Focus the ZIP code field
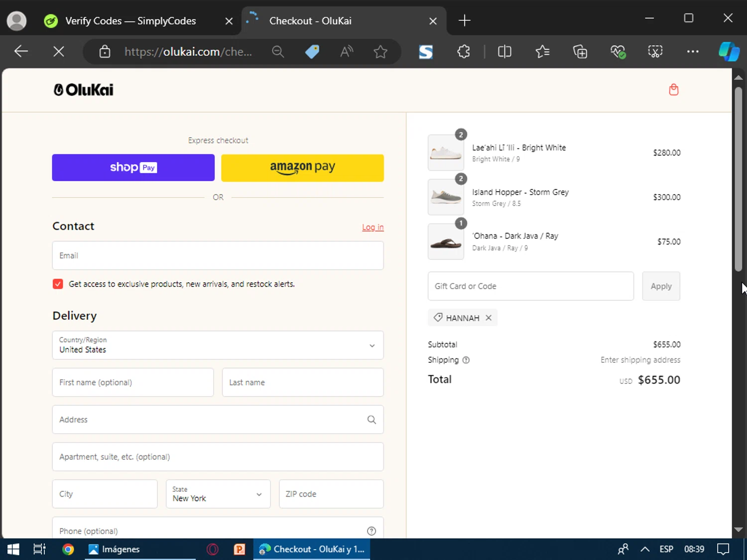The image size is (747, 560). point(331,494)
